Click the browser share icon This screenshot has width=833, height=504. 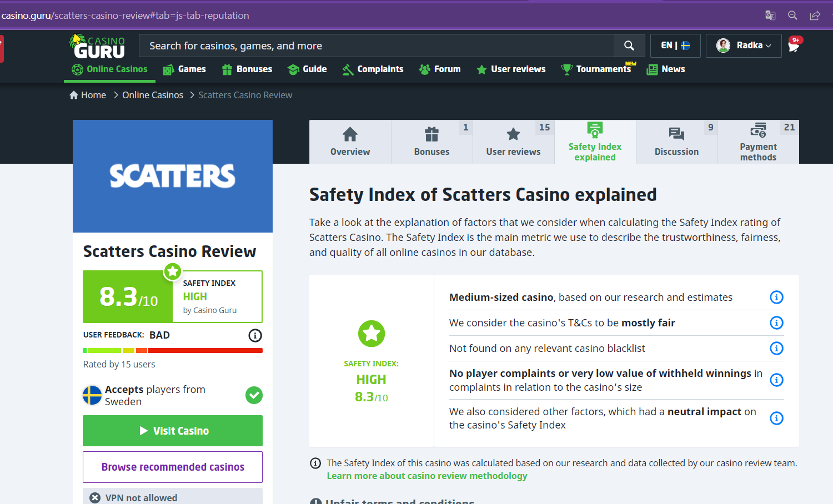pos(815,16)
